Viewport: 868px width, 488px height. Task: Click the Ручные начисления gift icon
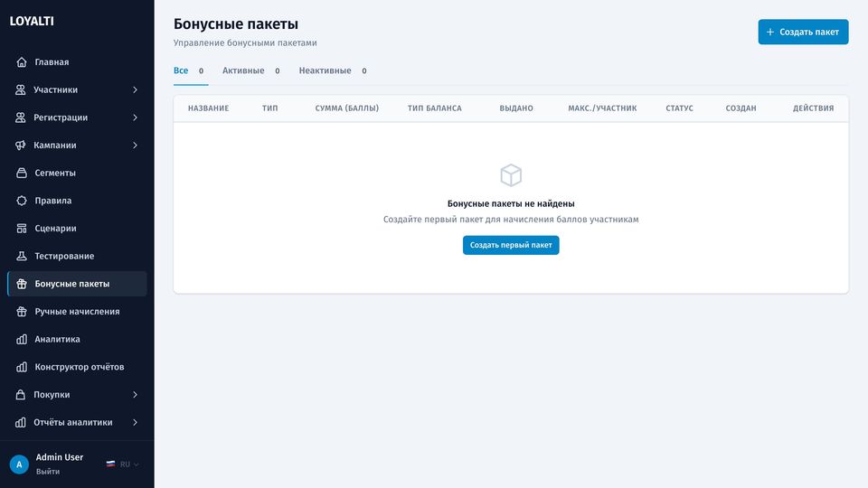tap(22, 312)
